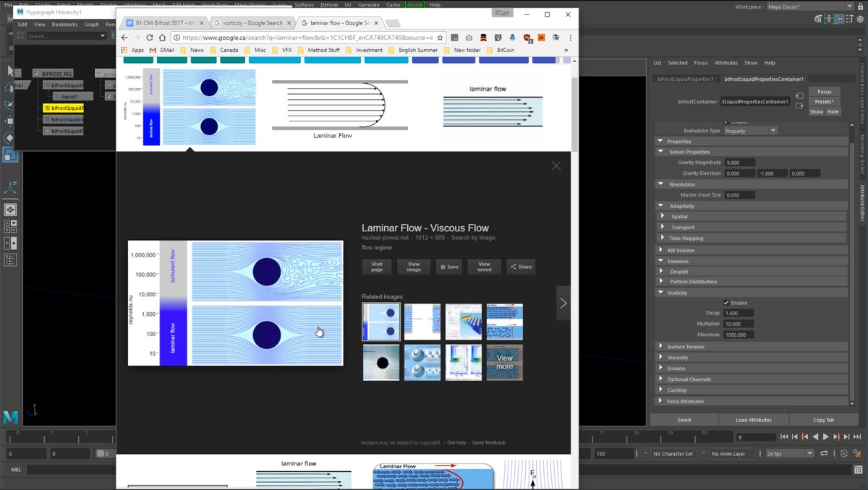Collapse the Vorticity section
The image size is (868, 490).
[x=752, y=293]
